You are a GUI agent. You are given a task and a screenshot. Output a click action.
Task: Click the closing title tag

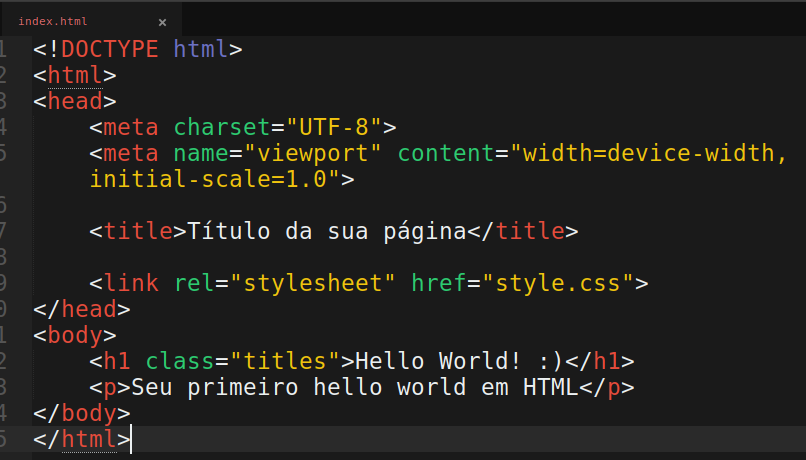coord(523,231)
